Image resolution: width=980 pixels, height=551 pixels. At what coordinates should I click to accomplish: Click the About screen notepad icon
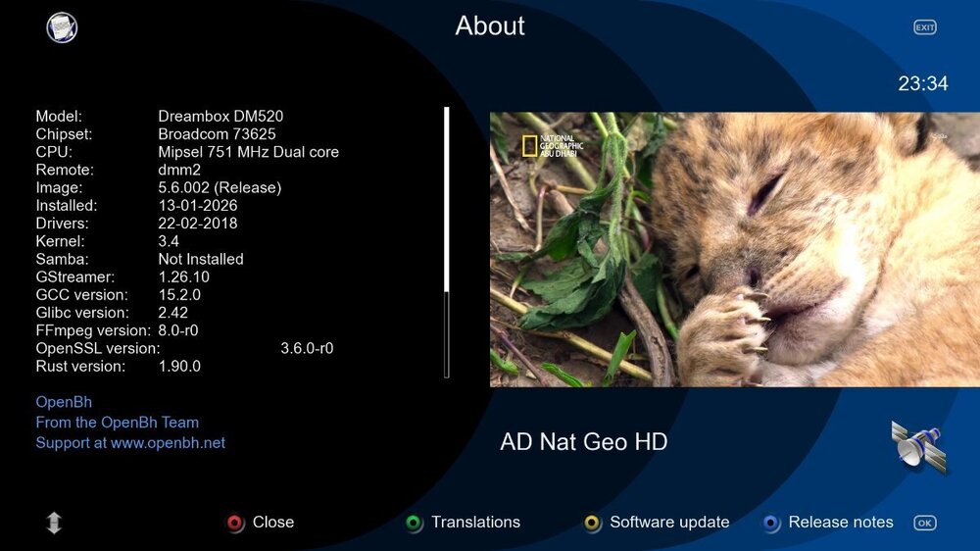point(62,27)
